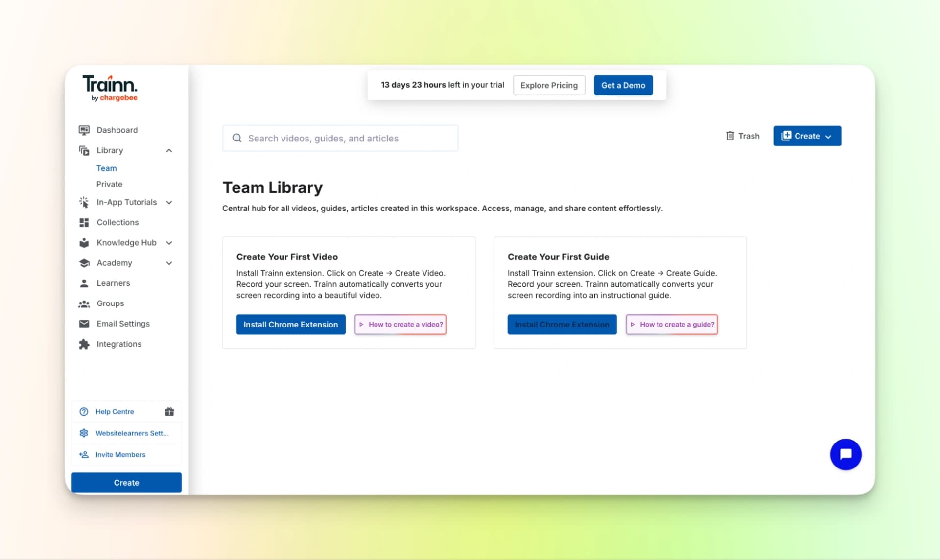Click How to create a video link
The height and width of the screenshot is (560, 940).
[400, 324]
